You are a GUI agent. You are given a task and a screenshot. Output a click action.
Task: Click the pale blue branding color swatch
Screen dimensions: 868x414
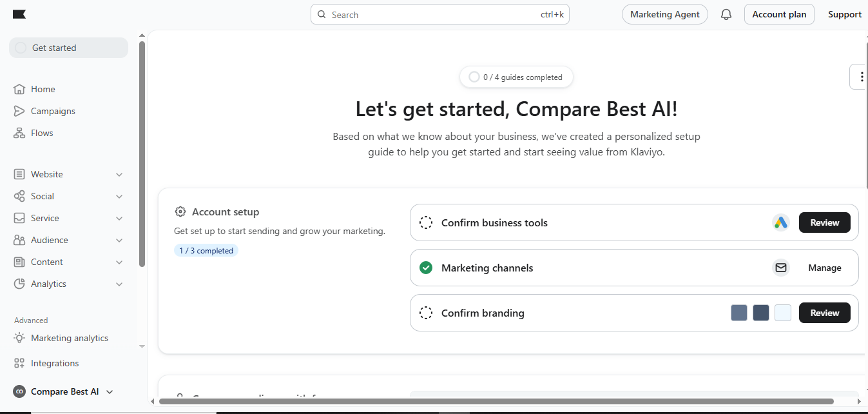(x=783, y=313)
